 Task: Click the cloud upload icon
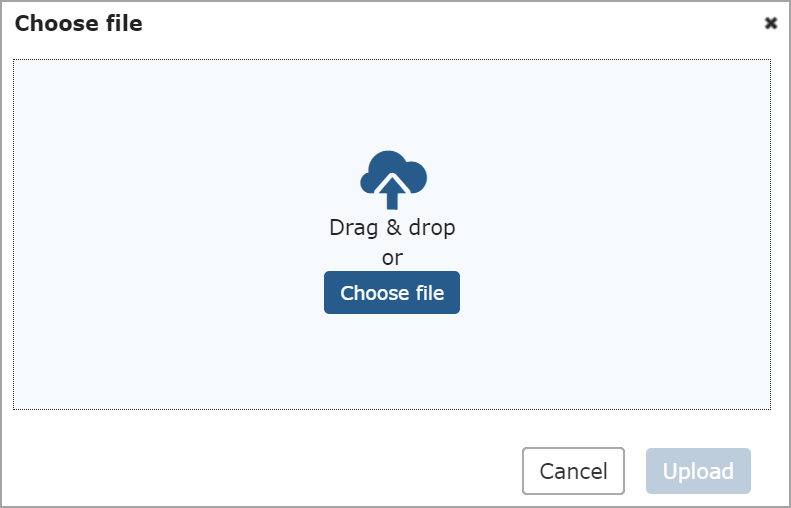(x=393, y=178)
